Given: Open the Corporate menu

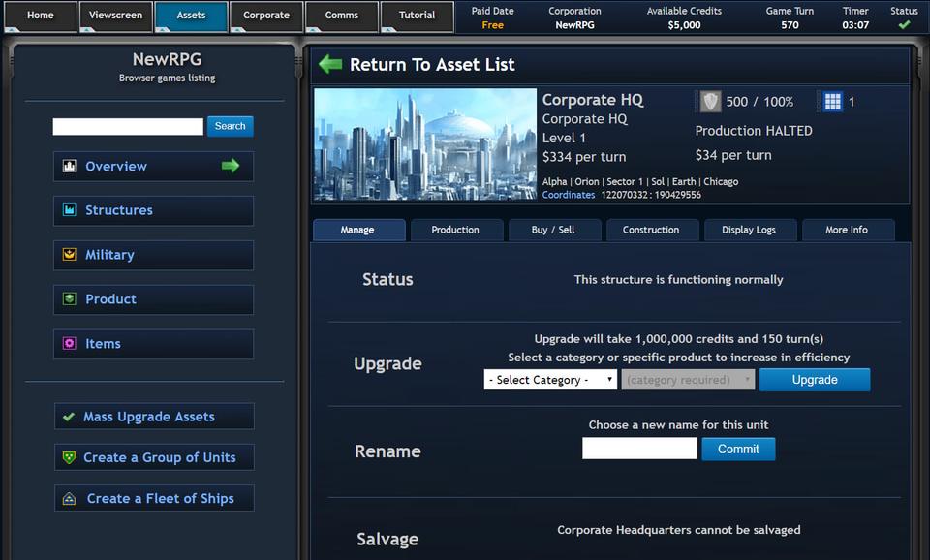Looking at the screenshot, I should pos(266,16).
